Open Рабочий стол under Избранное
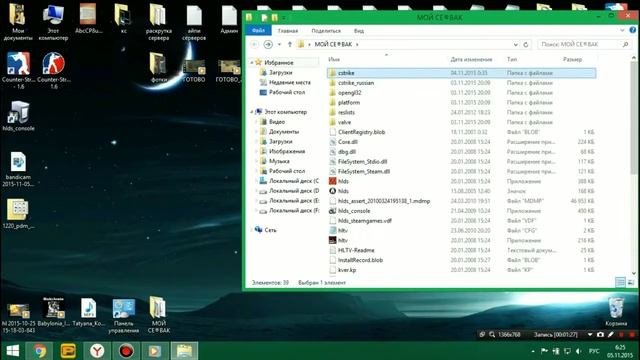 [x=287, y=92]
